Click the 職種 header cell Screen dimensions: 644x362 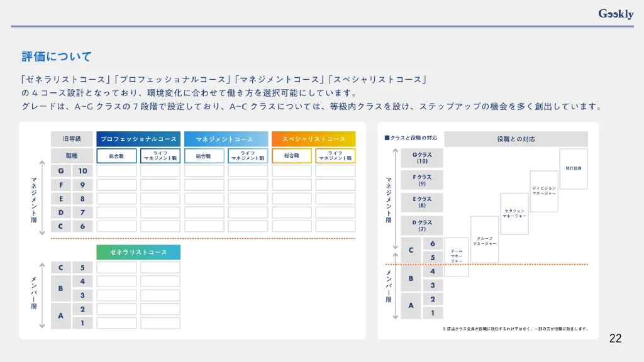tap(72, 156)
